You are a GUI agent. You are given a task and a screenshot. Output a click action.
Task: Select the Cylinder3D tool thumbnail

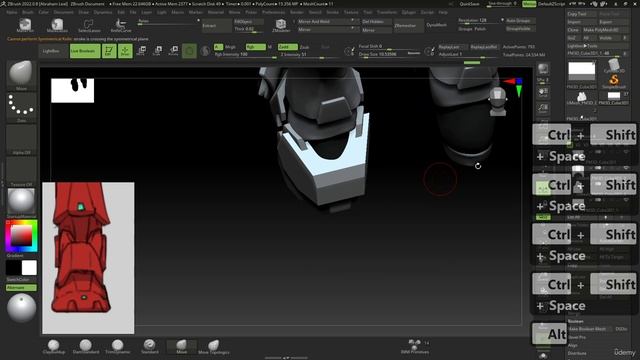click(x=613, y=66)
